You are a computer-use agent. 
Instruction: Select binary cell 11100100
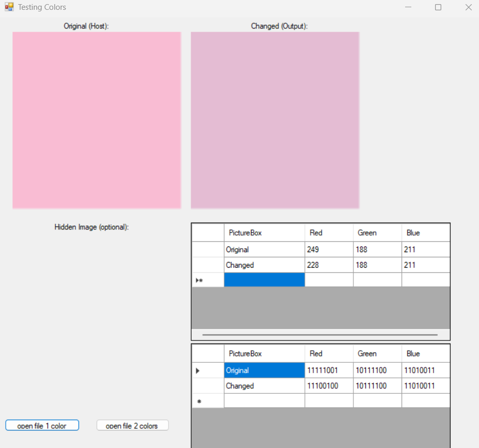point(329,386)
